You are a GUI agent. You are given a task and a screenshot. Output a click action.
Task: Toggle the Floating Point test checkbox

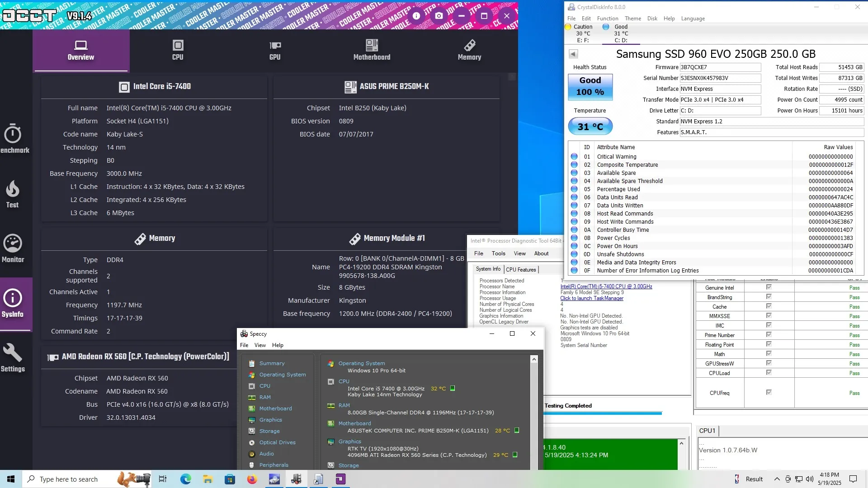click(769, 344)
